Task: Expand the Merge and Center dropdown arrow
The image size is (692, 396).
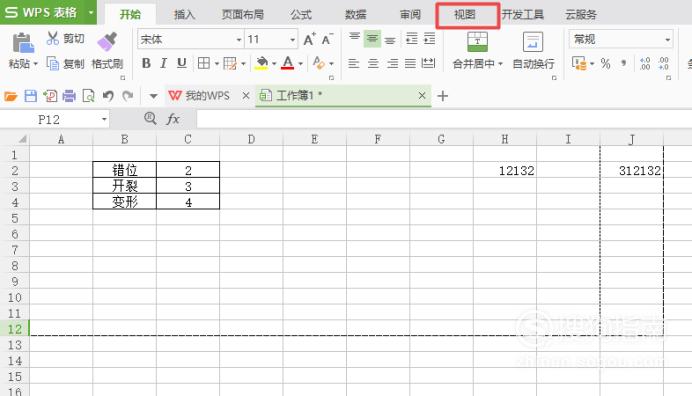Action: [x=500, y=64]
